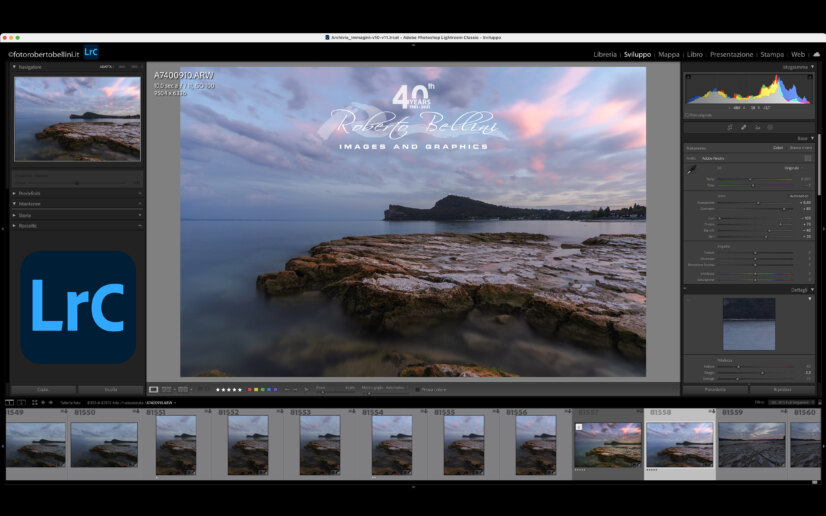Click the Copia button
This screenshot has height=516, width=826.
point(44,390)
